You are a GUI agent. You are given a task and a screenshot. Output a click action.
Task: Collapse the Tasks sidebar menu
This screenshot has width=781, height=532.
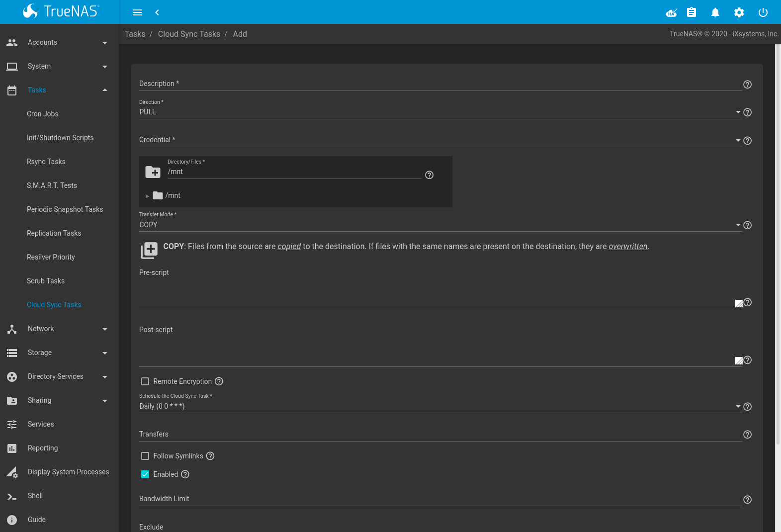click(x=60, y=90)
